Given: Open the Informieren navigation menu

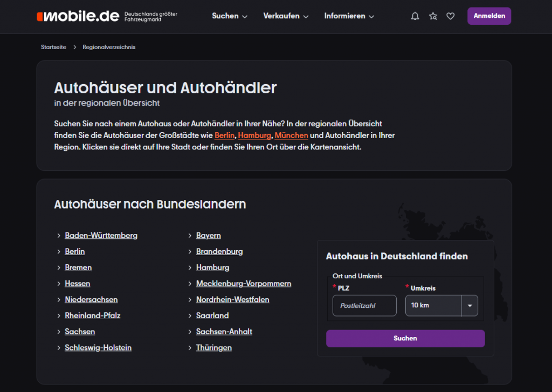Looking at the screenshot, I should tap(349, 16).
